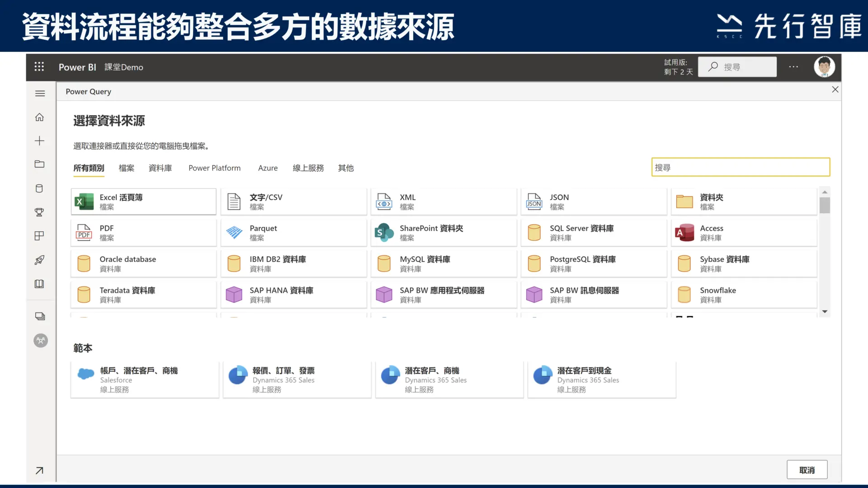Open Salesforce 帳戶、潛在客戶、商機 template

145,380
